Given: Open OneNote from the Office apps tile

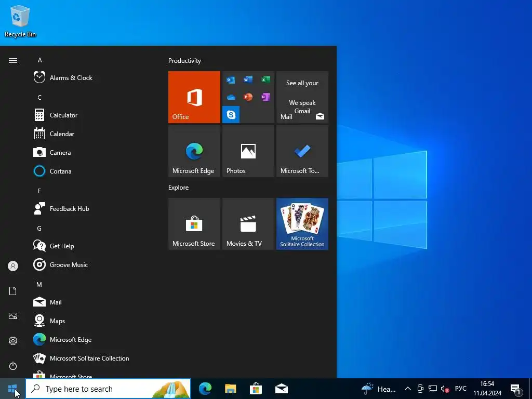Looking at the screenshot, I should [265, 97].
